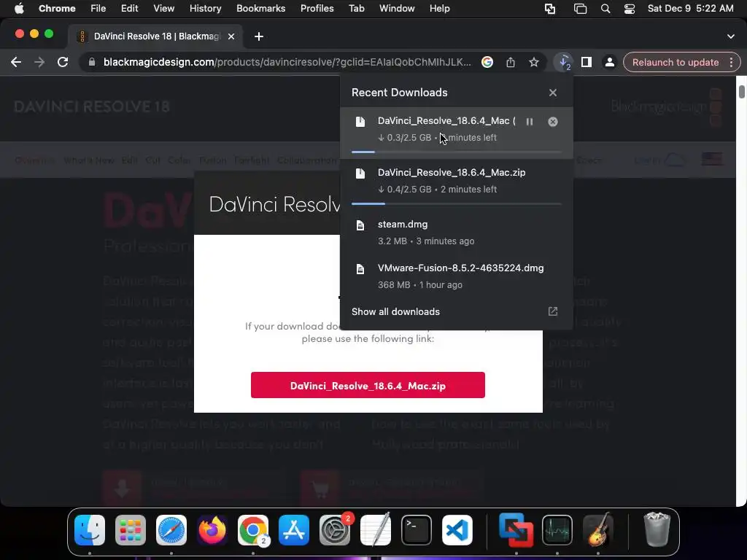Open Spotlight search in menu bar
Viewport: 747px width, 560px height.
605,9
